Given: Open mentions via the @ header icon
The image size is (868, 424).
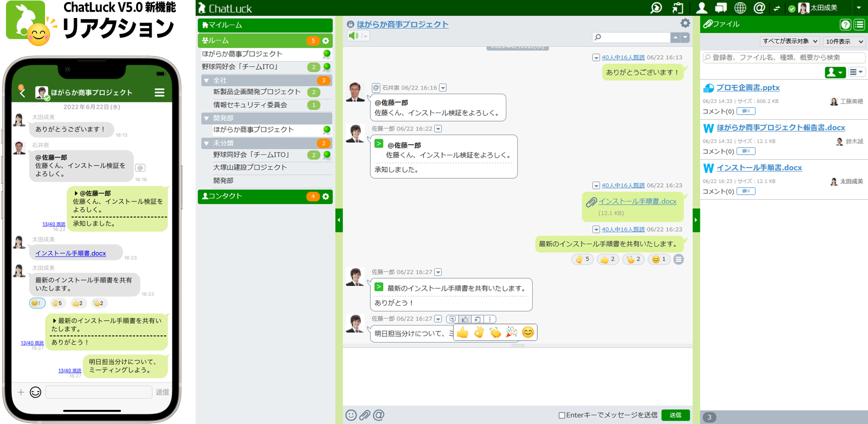Looking at the screenshot, I should (x=759, y=8).
